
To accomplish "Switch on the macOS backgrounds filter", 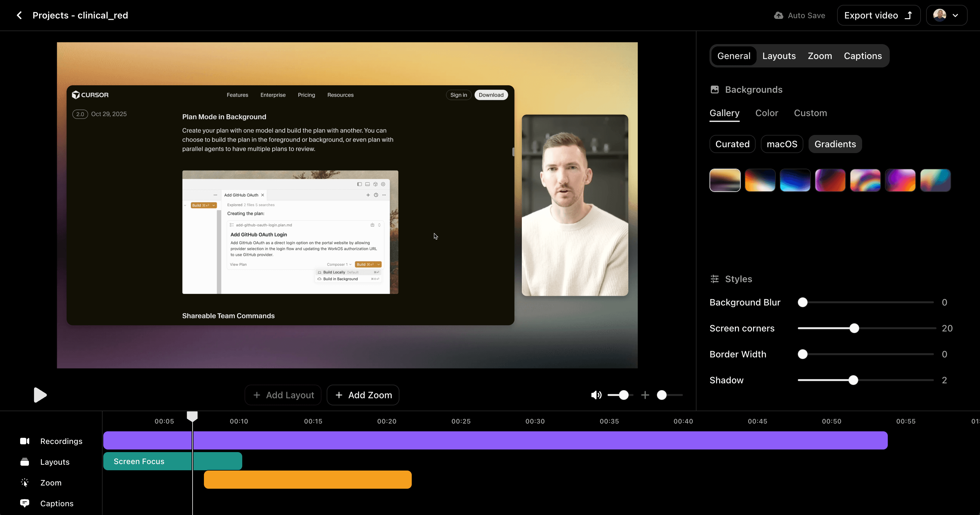I will [782, 144].
